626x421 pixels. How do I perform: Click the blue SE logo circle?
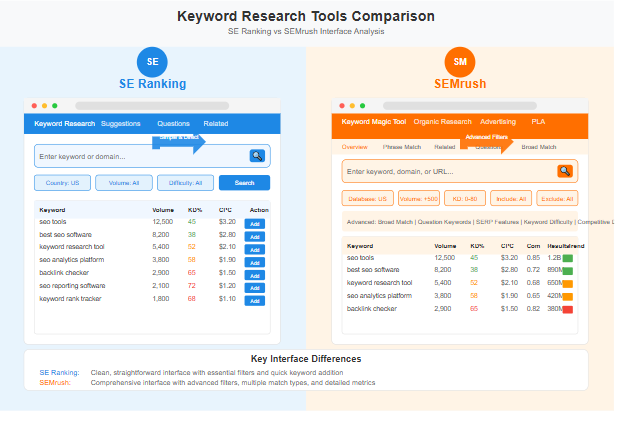(152, 62)
